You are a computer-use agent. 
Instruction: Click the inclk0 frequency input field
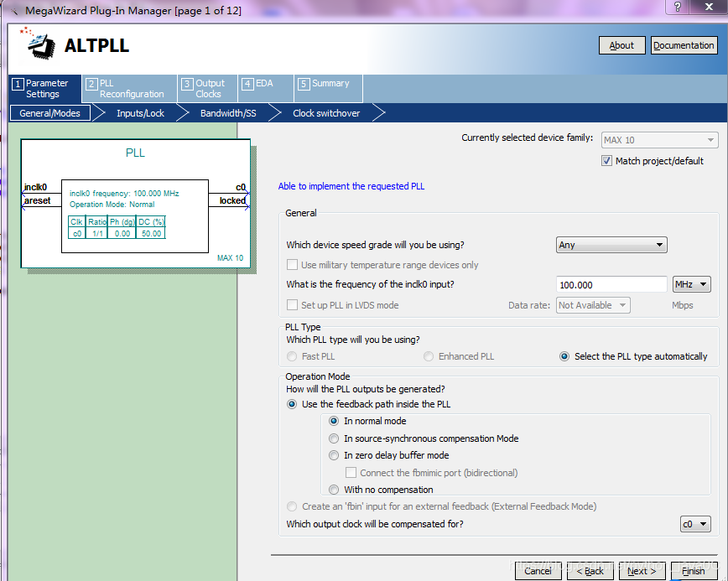(x=611, y=284)
